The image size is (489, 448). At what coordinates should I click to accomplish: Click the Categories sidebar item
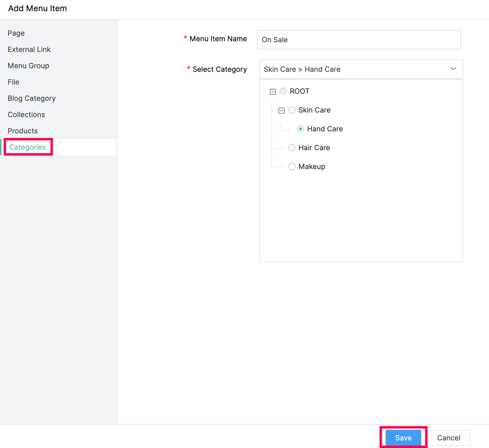pyautogui.click(x=28, y=147)
